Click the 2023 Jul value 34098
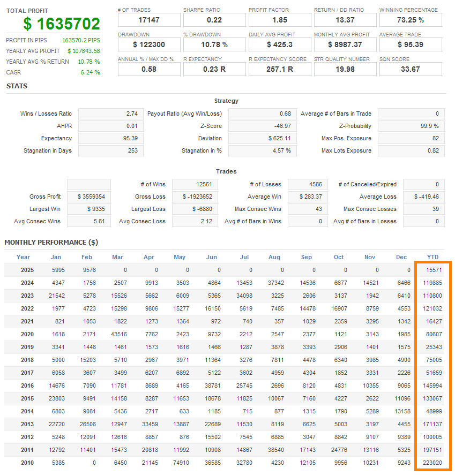 [x=244, y=296]
